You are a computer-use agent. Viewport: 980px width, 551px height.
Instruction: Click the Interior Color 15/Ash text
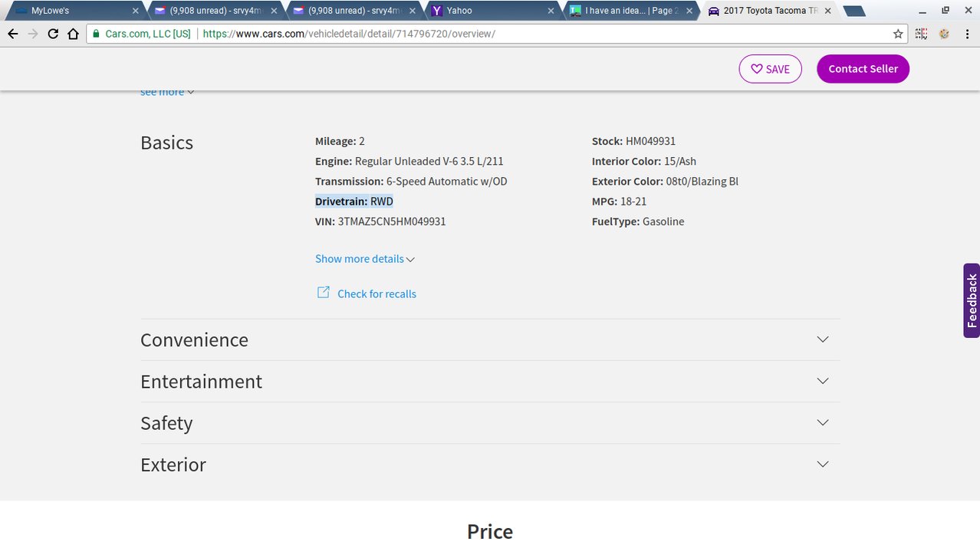[x=644, y=162]
